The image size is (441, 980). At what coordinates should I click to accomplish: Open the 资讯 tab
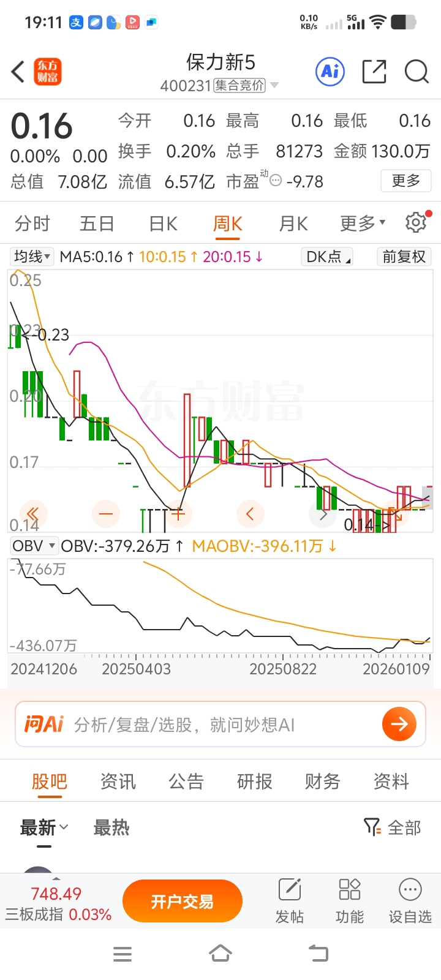(118, 781)
